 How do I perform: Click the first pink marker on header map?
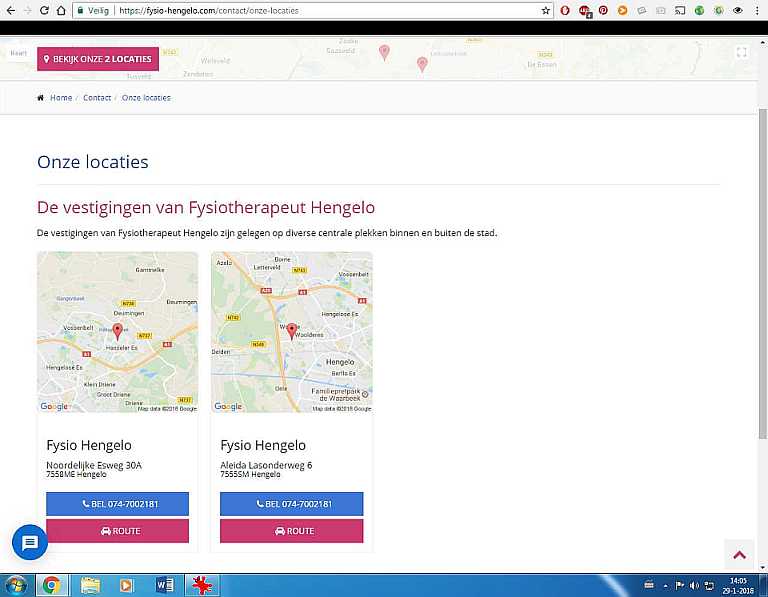point(384,52)
